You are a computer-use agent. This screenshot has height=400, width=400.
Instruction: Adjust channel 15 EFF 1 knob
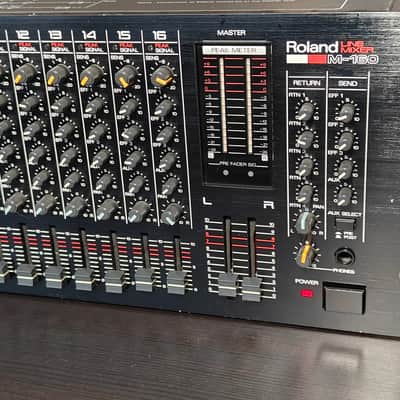128,107
